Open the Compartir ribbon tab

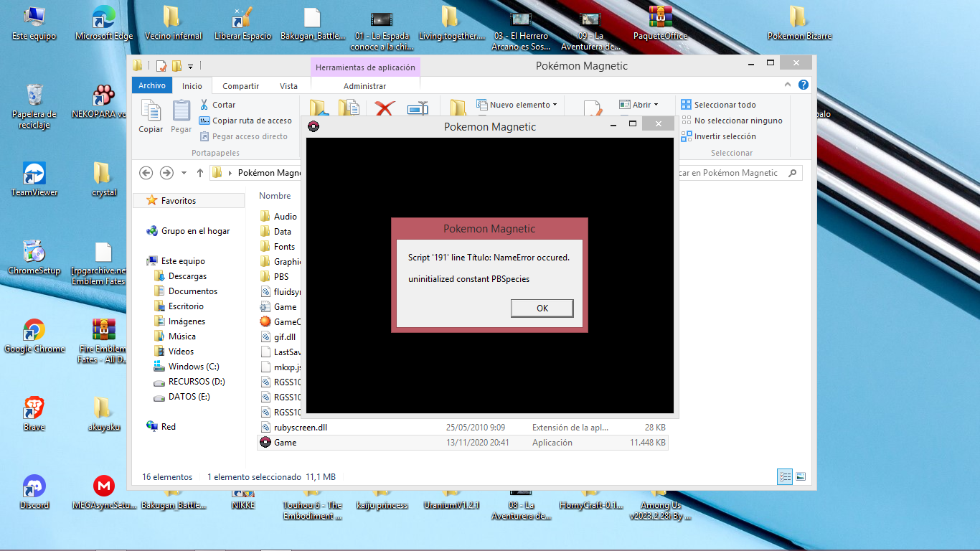coord(240,86)
